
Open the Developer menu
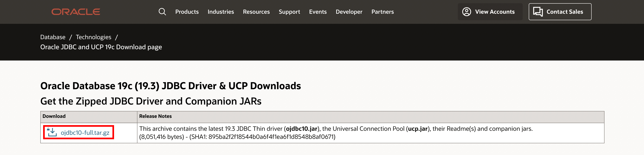[x=349, y=12]
